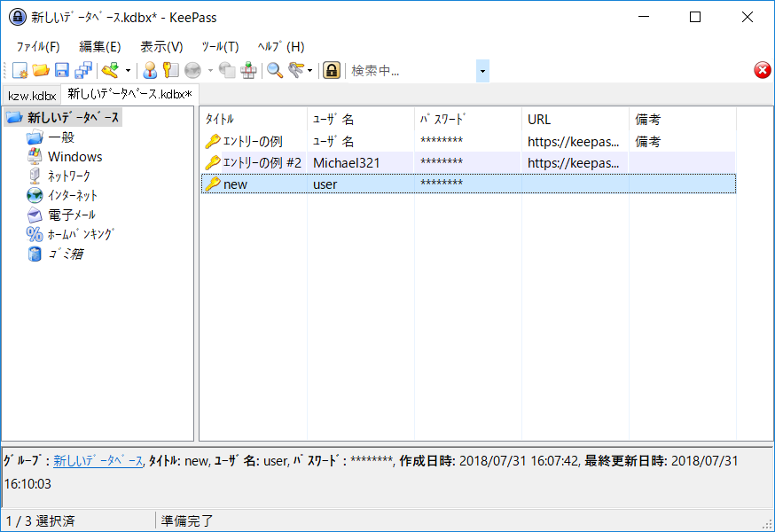
Task: Open the selected entry's URL
Action: tap(195, 70)
